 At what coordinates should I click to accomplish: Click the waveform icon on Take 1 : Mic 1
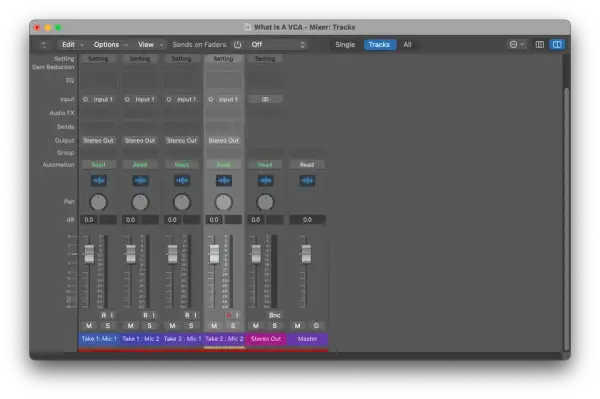coord(98,181)
